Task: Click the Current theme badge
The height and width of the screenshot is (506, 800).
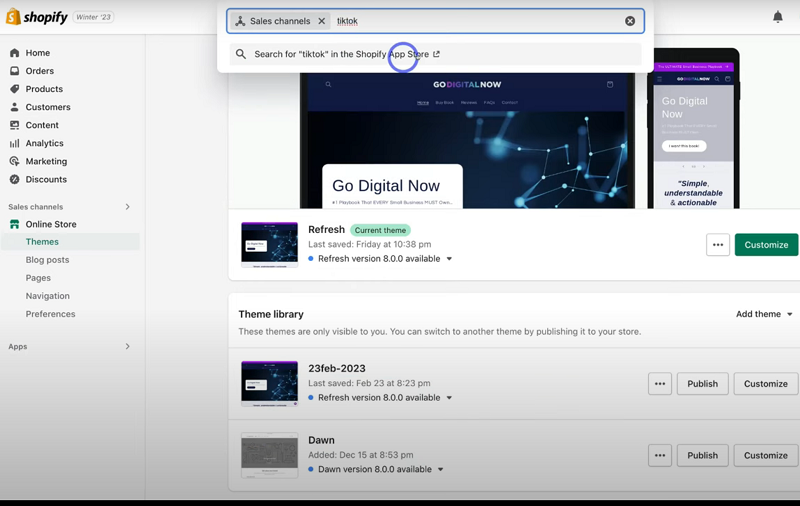Action: click(380, 230)
